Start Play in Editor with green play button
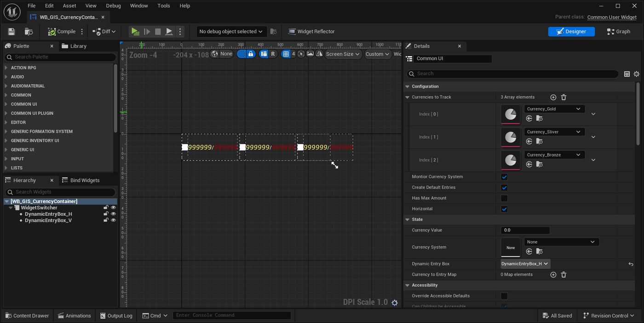Viewport: 644px width, 323px height. point(135,32)
